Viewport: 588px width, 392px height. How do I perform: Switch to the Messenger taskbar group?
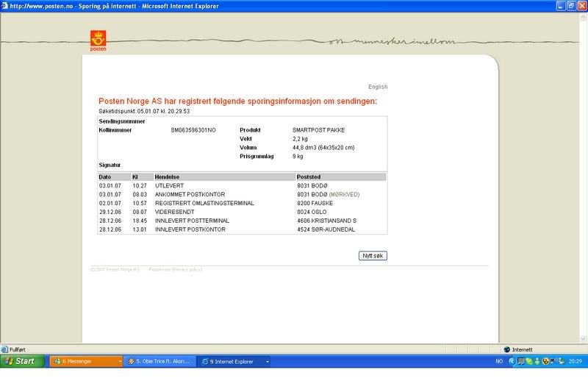coord(85,361)
